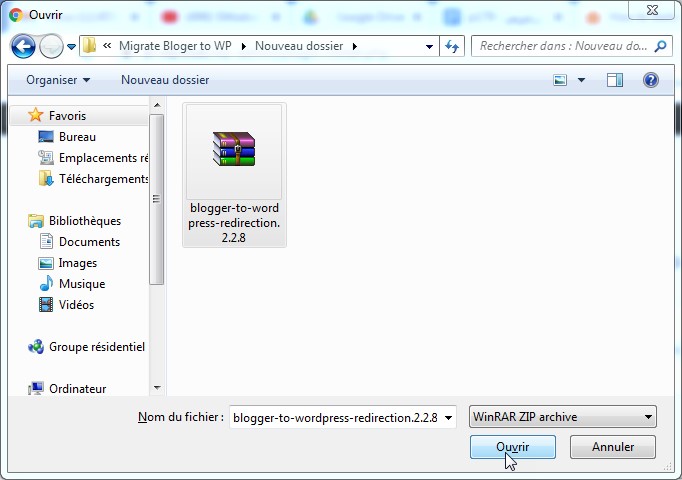Click file name 'blogger-to-wordpress-redirection.2.2.8' label
The height and width of the screenshot is (480, 682).
tap(234, 223)
